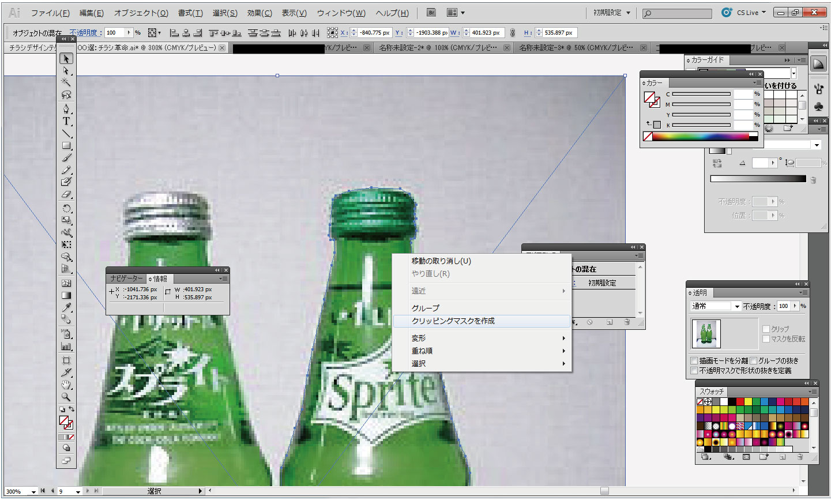831x504 pixels.
Task: Select the Pencil tool
Action: coord(66,170)
